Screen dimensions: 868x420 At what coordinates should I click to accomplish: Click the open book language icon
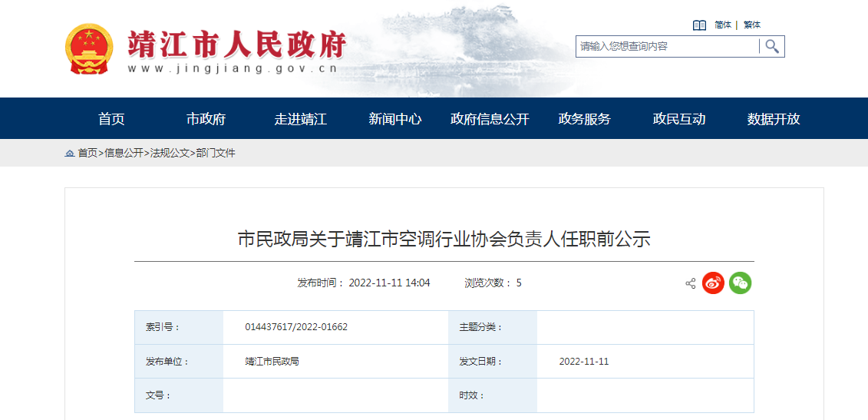[x=699, y=25]
